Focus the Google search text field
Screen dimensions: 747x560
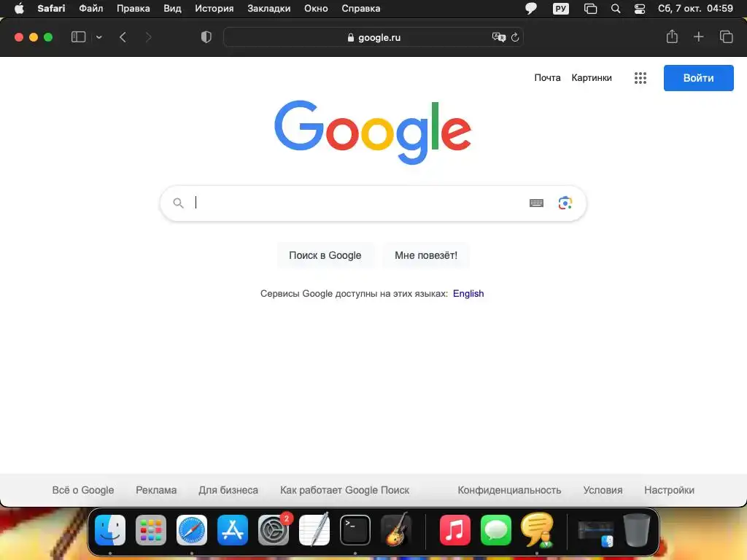(x=357, y=203)
